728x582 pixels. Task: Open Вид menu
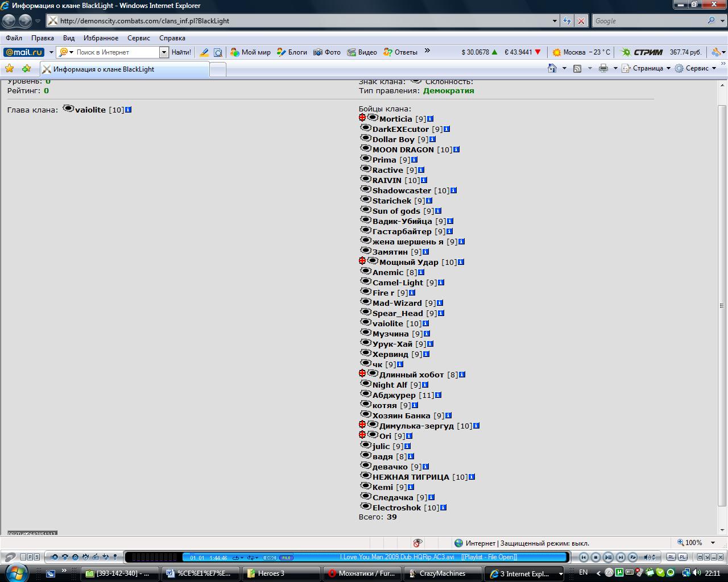click(x=69, y=38)
